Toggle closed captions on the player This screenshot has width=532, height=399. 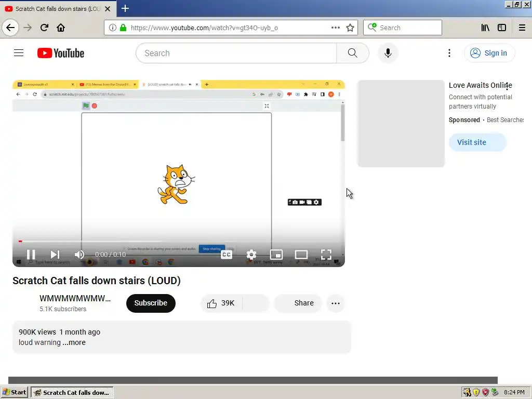227,255
